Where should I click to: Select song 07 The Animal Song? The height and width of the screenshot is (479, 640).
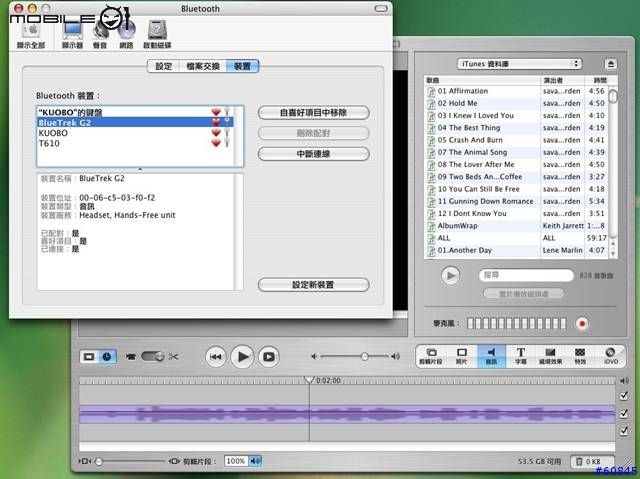tap(516, 152)
